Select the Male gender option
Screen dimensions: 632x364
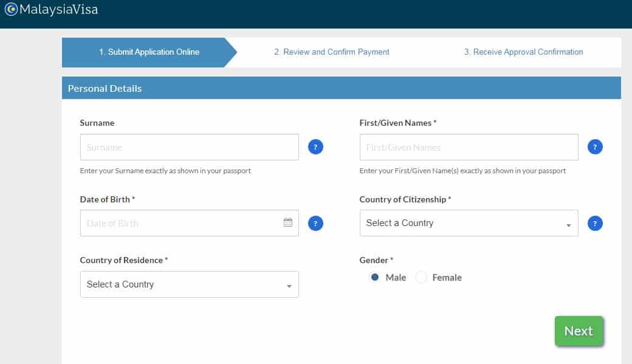pos(375,278)
